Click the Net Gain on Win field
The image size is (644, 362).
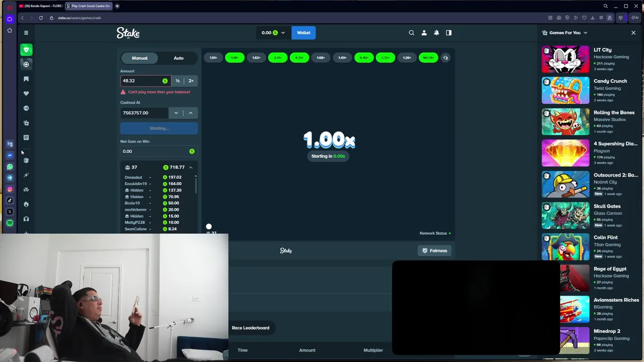(159, 151)
